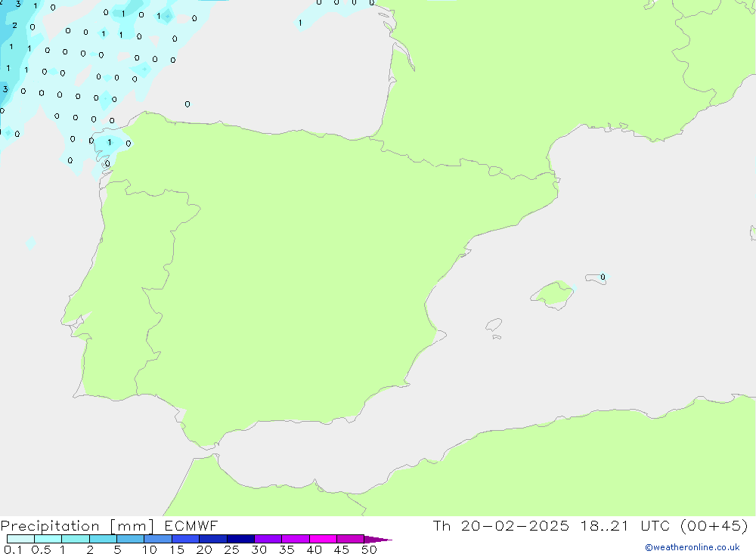This screenshot has height=554, width=756.
Task: Pick the 1–2 mm legend color box
Action: [x=76, y=539]
